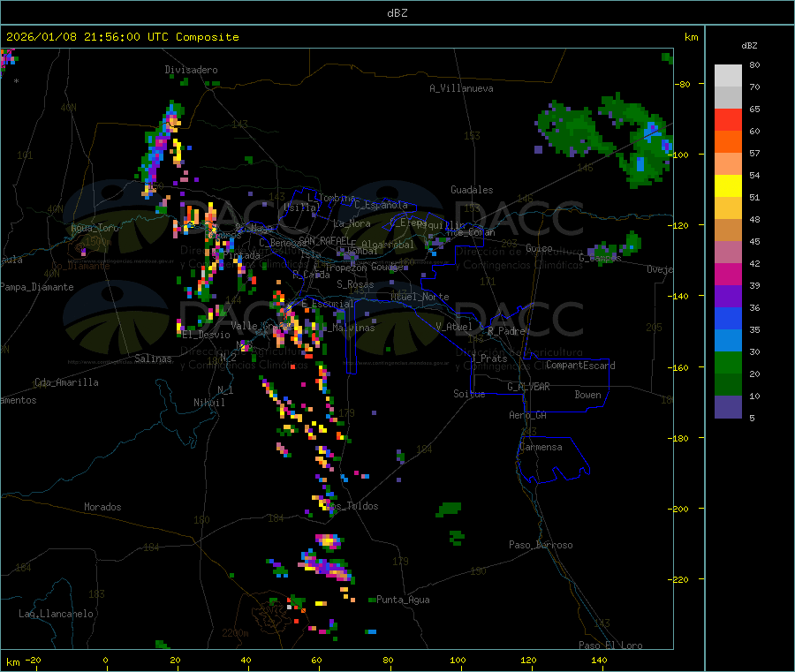Click the 'Salinas' location label
The height and width of the screenshot is (672, 795).
153,359
